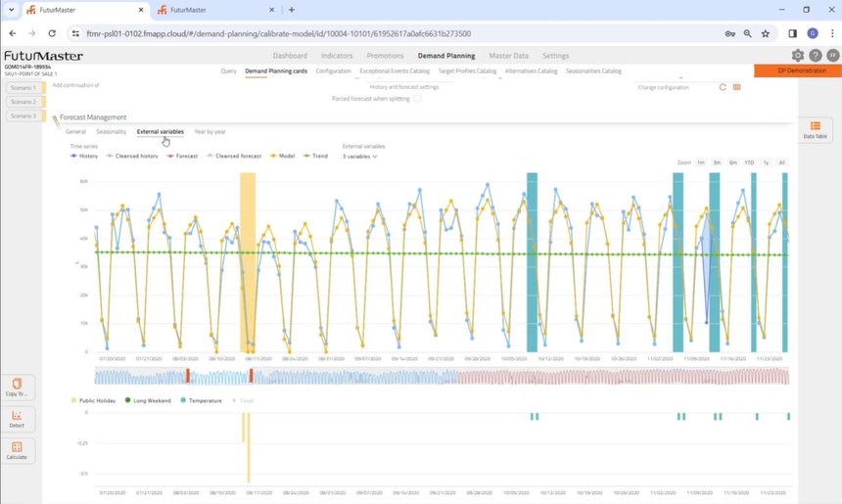
Task: Open the settings gear icon
Action: coord(797,55)
